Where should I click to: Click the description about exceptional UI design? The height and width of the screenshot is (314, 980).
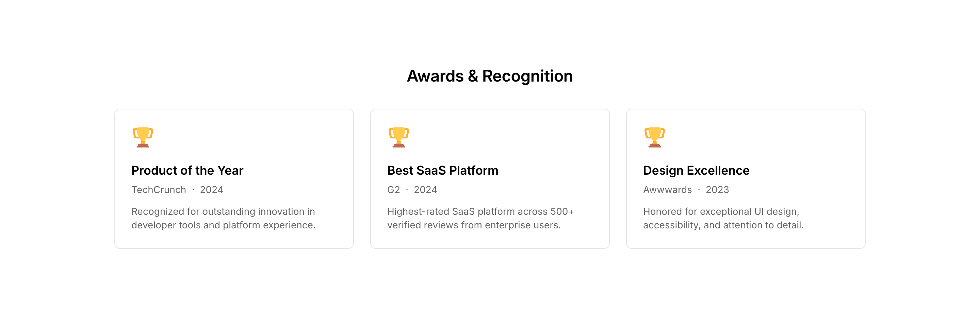coord(723,218)
